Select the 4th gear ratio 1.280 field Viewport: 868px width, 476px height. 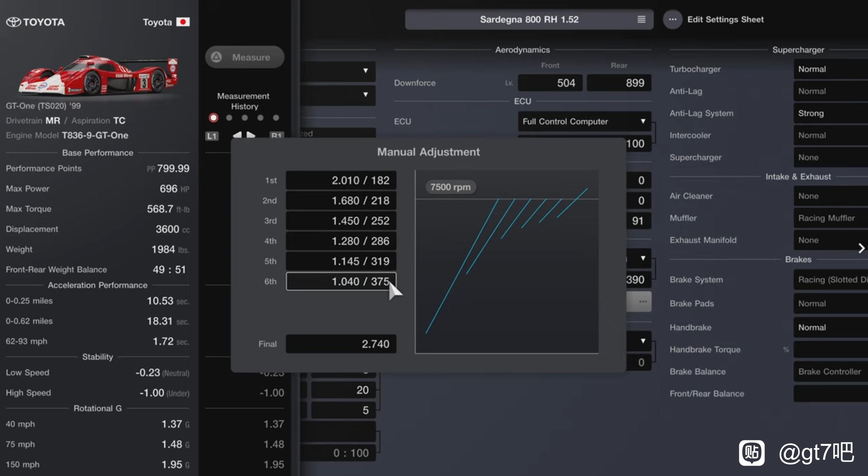pos(341,241)
